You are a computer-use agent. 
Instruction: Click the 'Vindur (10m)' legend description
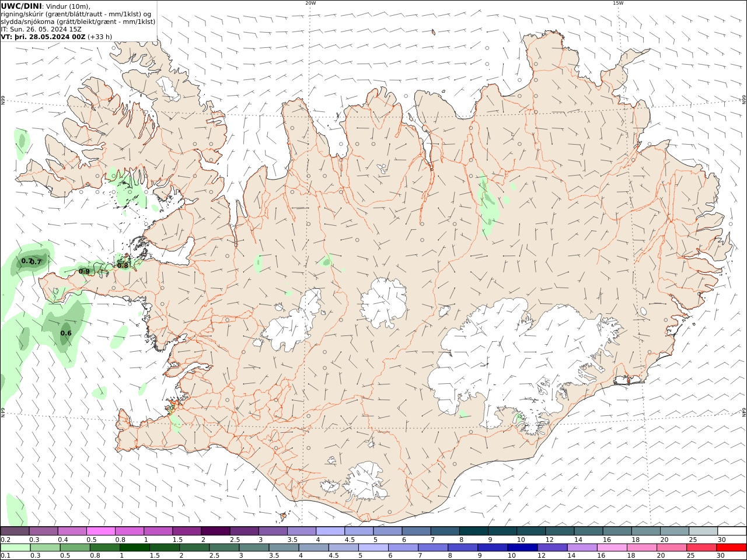tap(68, 6)
